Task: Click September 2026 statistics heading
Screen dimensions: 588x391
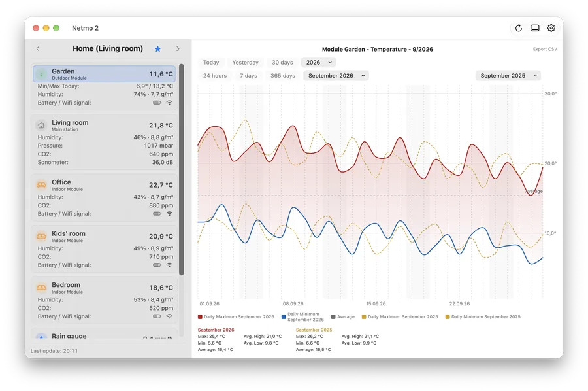Action: 216,330
